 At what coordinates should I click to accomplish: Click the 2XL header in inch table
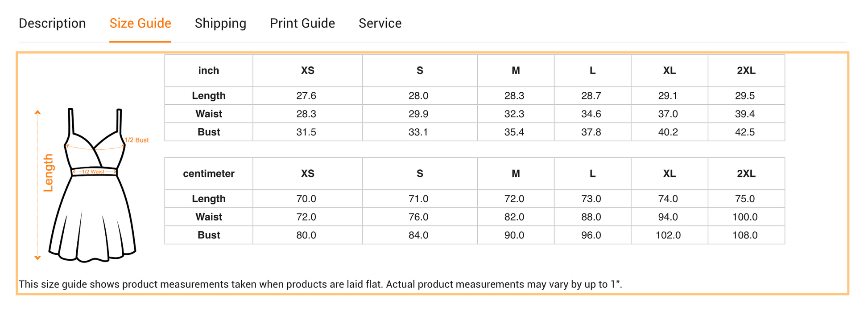click(746, 70)
